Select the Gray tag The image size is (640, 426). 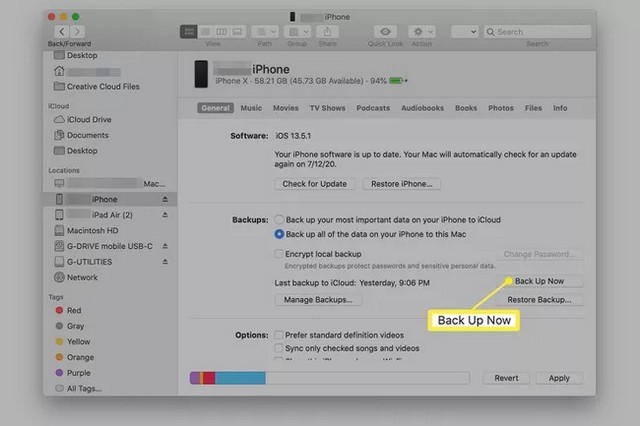click(x=70, y=326)
